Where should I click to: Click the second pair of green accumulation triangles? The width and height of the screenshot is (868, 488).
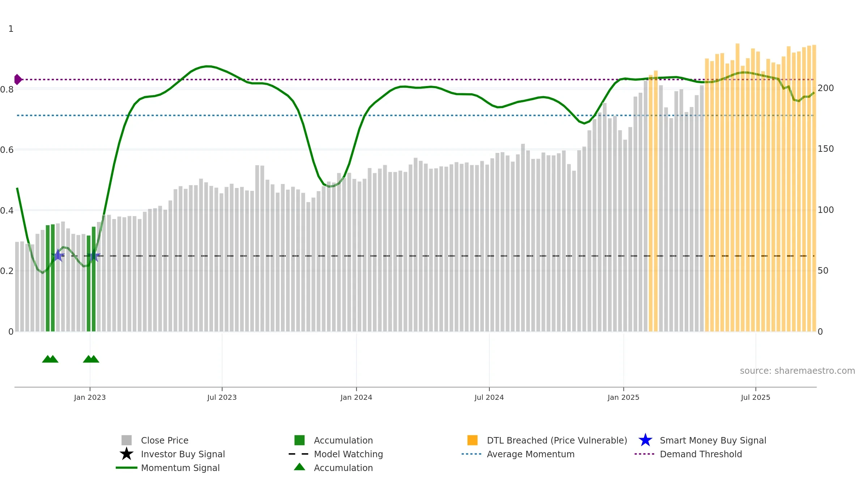pos(91,359)
